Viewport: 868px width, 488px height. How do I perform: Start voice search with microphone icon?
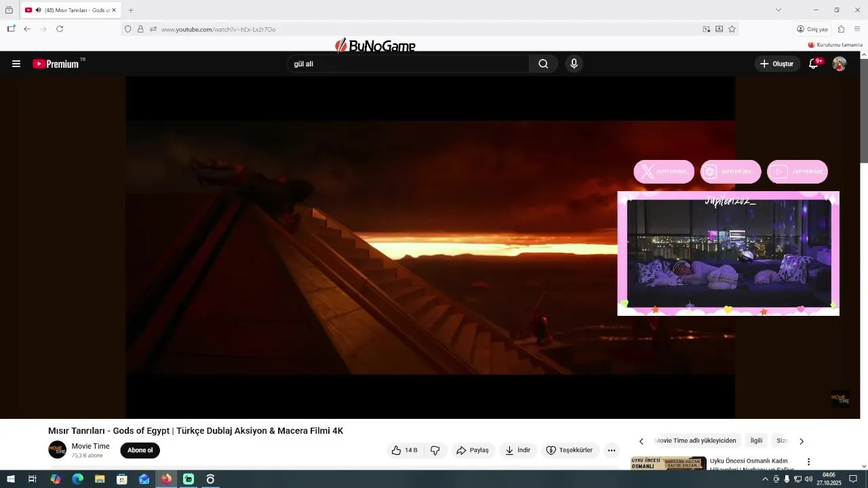tap(574, 64)
